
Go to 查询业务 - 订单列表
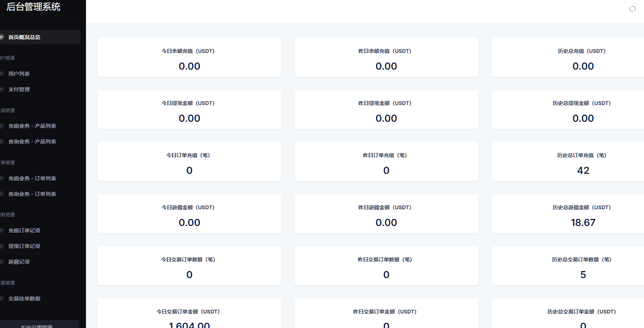pos(32,194)
